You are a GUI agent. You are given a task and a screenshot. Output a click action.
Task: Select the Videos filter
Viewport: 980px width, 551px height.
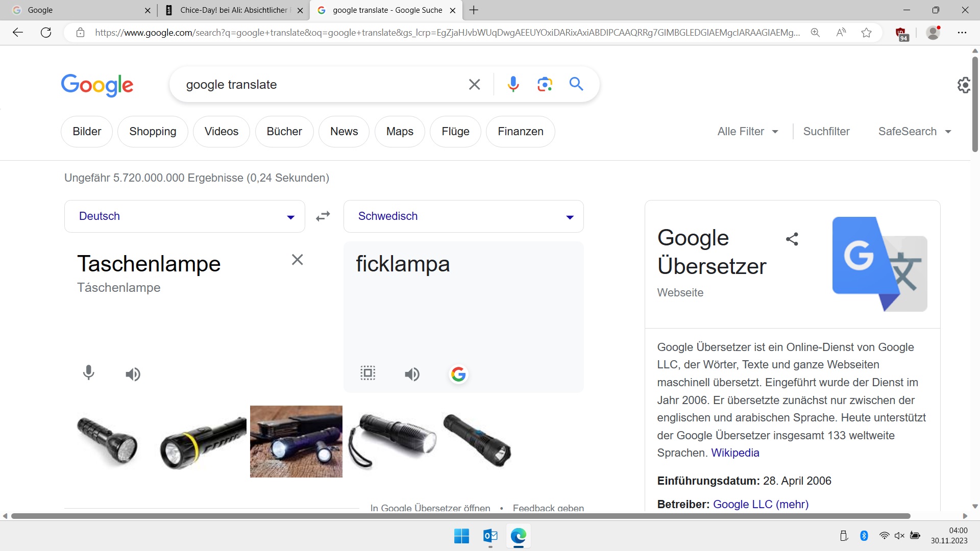(x=222, y=132)
